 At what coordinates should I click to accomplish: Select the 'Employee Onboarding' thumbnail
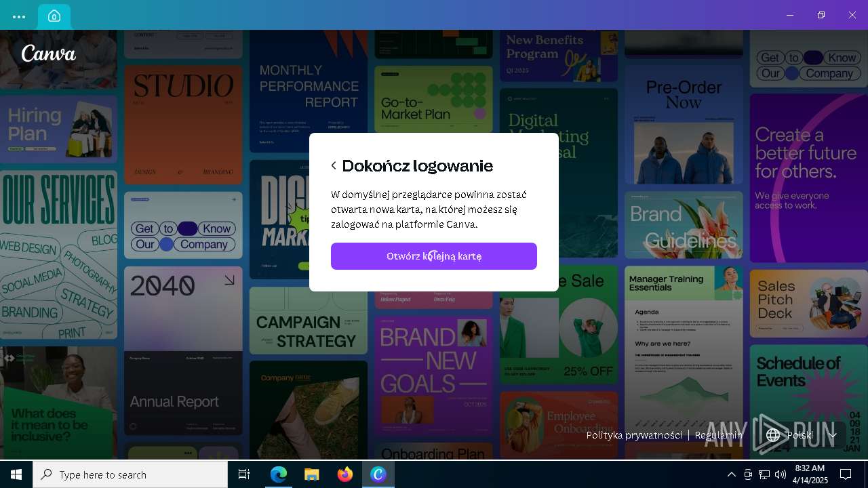tap(559, 424)
